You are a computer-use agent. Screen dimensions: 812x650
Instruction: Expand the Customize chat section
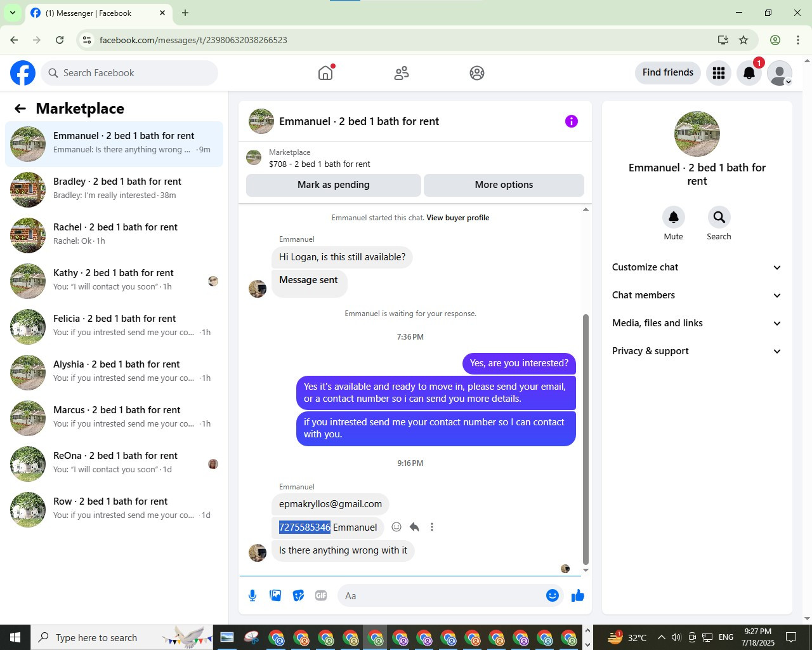coord(697,267)
